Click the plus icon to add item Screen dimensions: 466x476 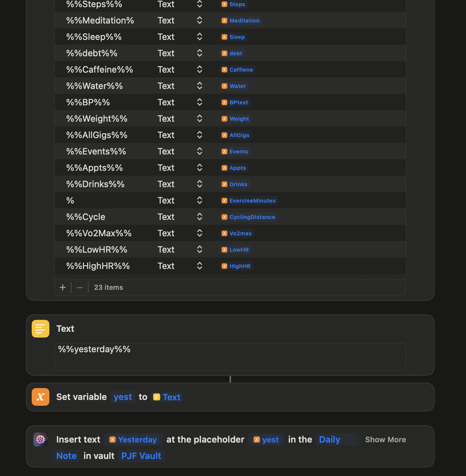(63, 287)
